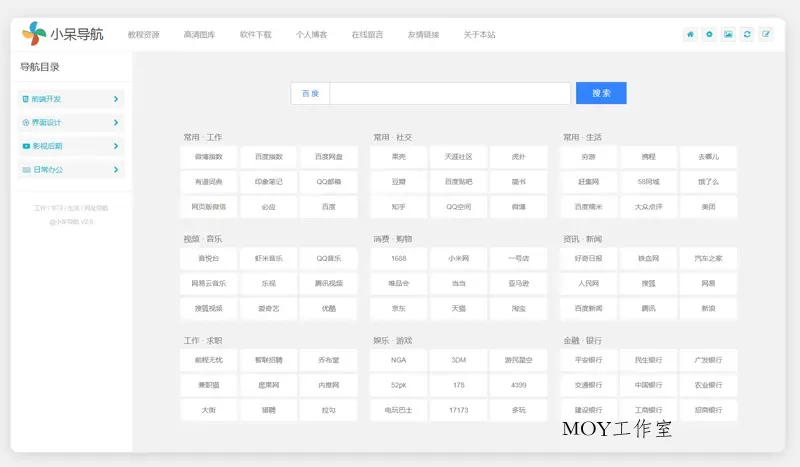Open the 招商银行 link
Viewport: 800px width, 467px height.
tap(708, 410)
